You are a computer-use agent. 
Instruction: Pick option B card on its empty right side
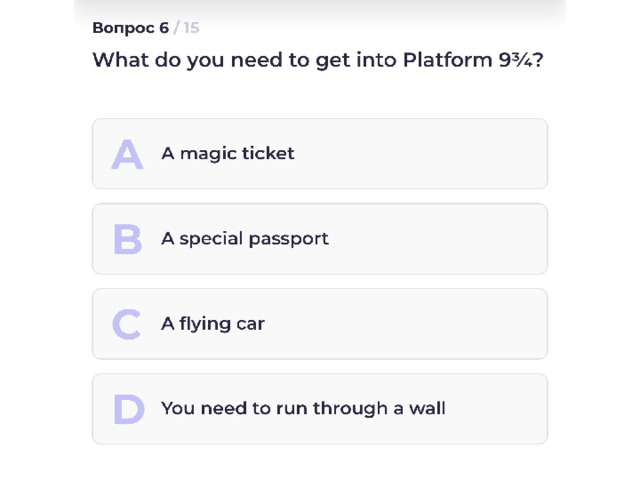pos(437,239)
